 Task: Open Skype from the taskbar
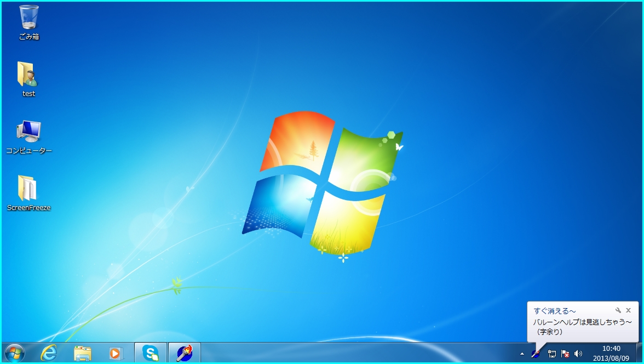pyautogui.click(x=150, y=354)
